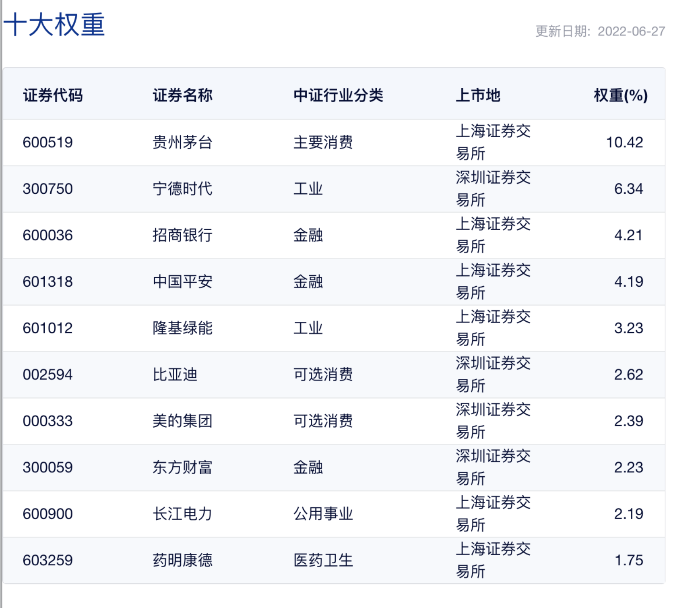700x608 pixels.
Task: Select the 比亚迪 name cell
Action: coord(175,375)
